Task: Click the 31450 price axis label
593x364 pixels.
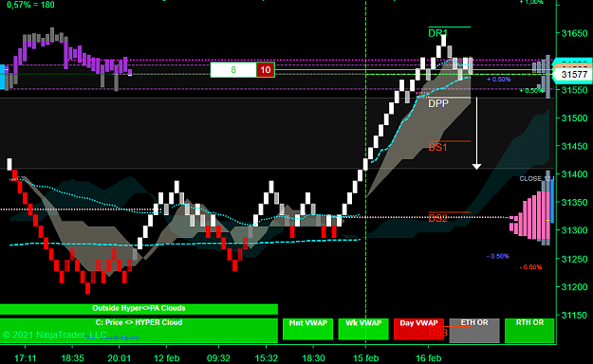Action: click(574, 146)
